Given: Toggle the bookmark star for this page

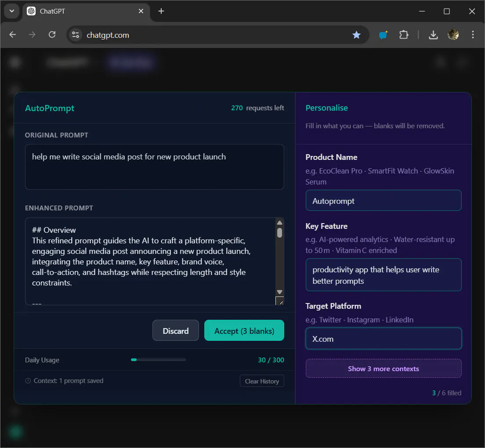Looking at the screenshot, I should pyautogui.click(x=357, y=35).
